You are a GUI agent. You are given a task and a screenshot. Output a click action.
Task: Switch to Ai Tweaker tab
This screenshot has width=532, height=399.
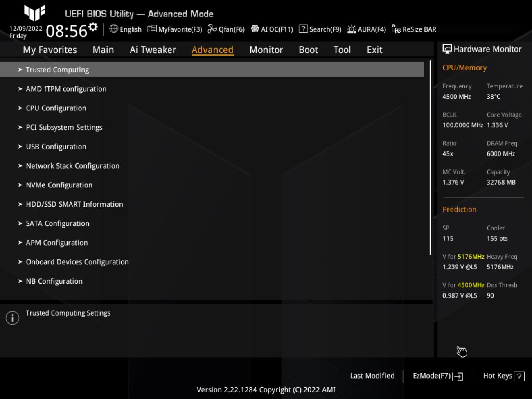coord(153,50)
